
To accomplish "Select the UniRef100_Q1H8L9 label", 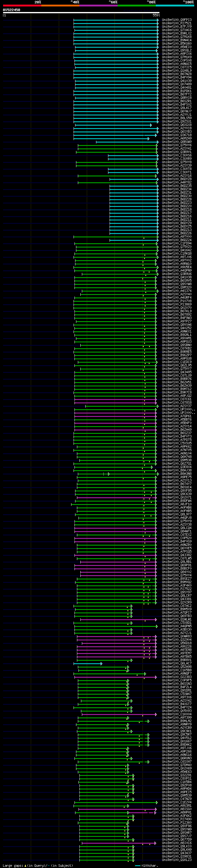I will (x=177, y=71).
